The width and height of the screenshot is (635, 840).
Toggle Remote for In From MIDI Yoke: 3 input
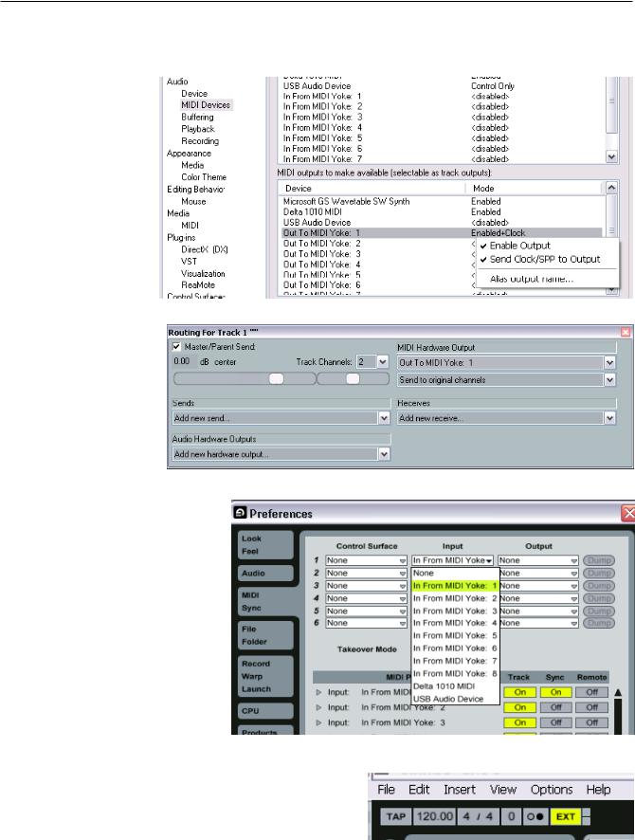pyautogui.click(x=591, y=722)
